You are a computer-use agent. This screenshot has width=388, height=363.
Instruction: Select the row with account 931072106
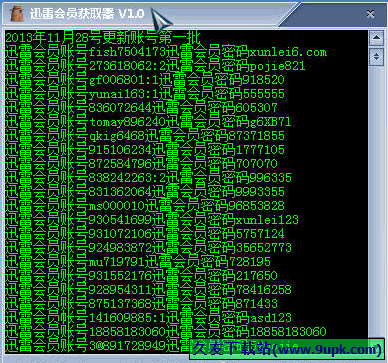[145, 234]
